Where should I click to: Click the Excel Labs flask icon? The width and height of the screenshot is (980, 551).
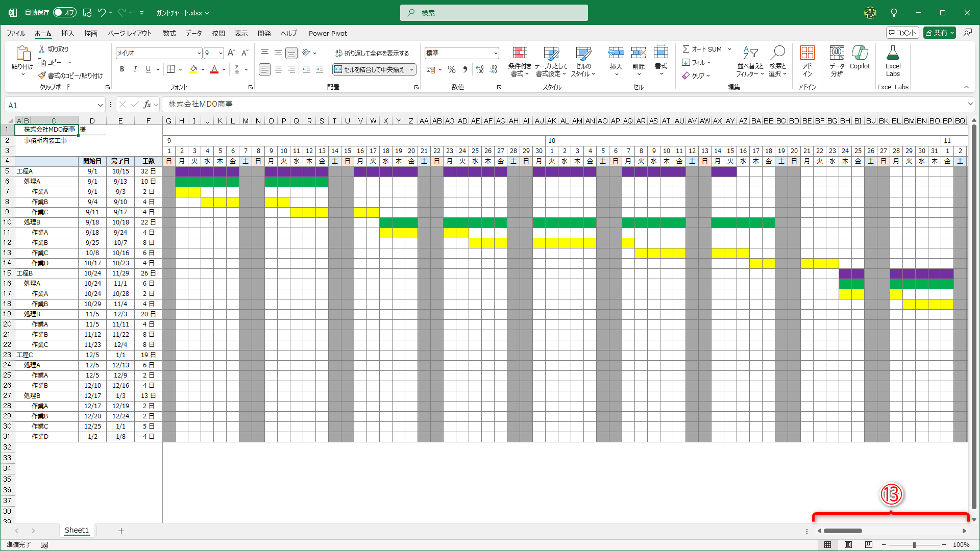[x=893, y=53]
